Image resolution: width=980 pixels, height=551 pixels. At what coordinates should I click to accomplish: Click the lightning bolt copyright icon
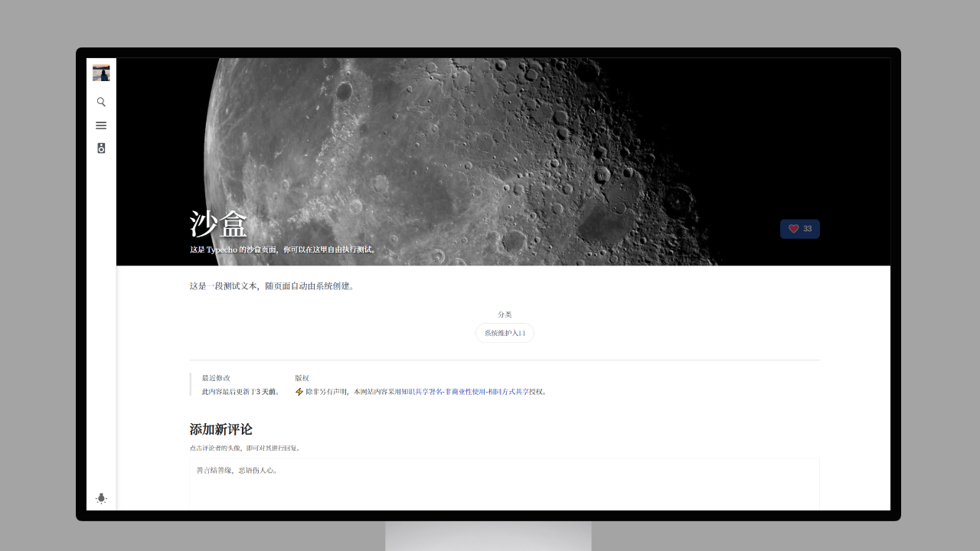[x=299, y=392]
